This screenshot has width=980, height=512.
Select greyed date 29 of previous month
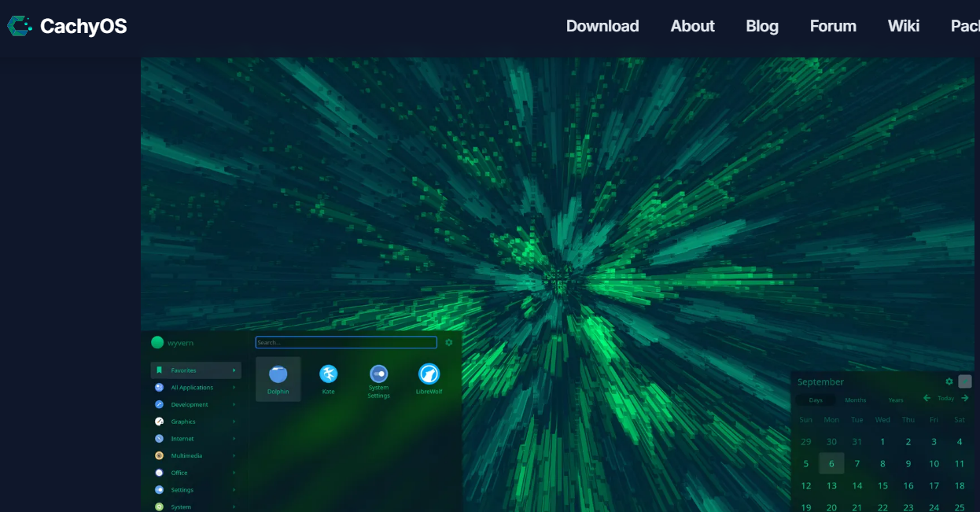coord(806,441)
